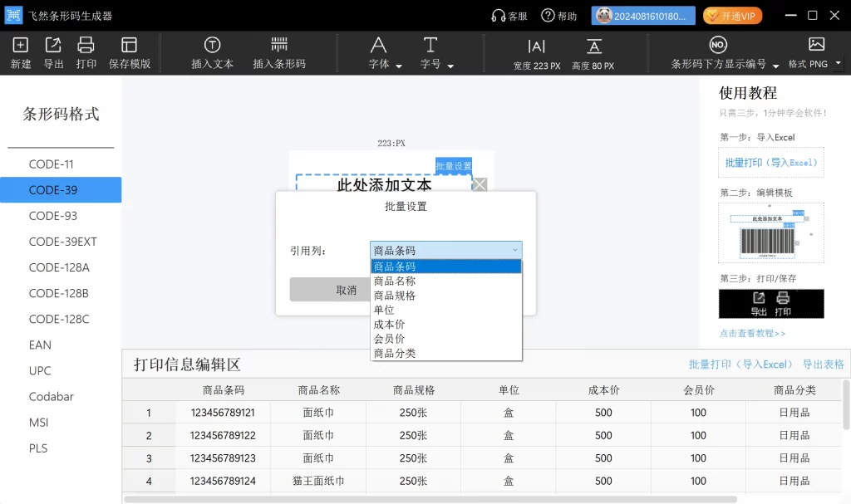Select the CODE-39 barcode format
Image resolution: width=851 pixels, height=504 pixels.
tap(61, 190)
